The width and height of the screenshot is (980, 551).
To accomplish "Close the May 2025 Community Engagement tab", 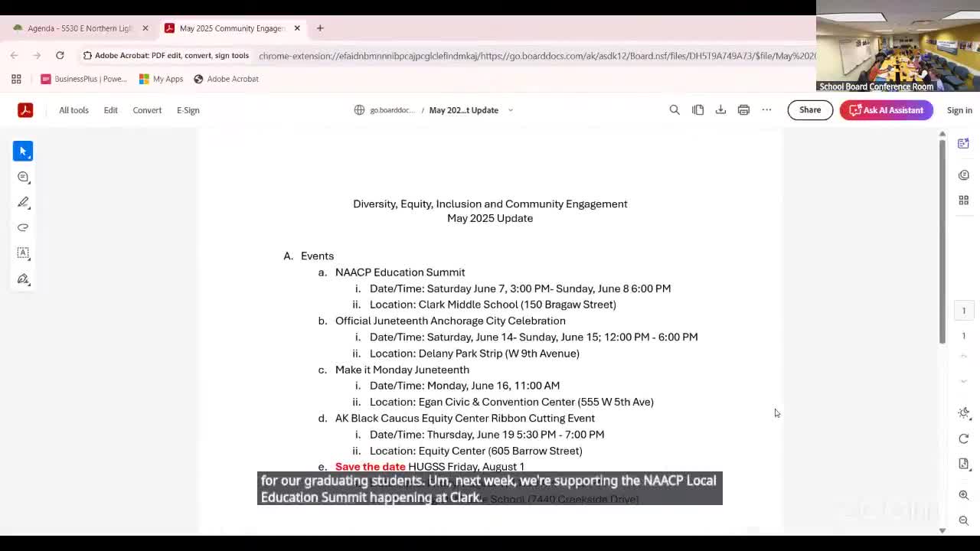I will tap(297, 28).
